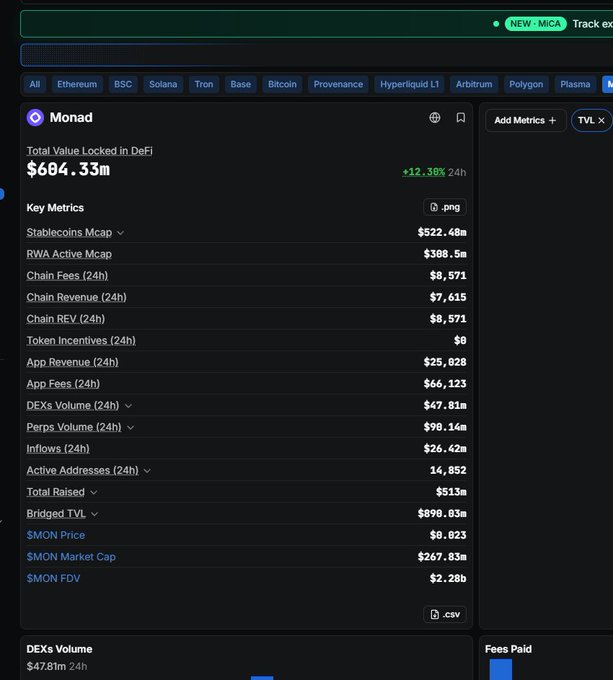613x680 pixels.
Task: Click the Monad chain logo icon
Action: pos(35,118)
